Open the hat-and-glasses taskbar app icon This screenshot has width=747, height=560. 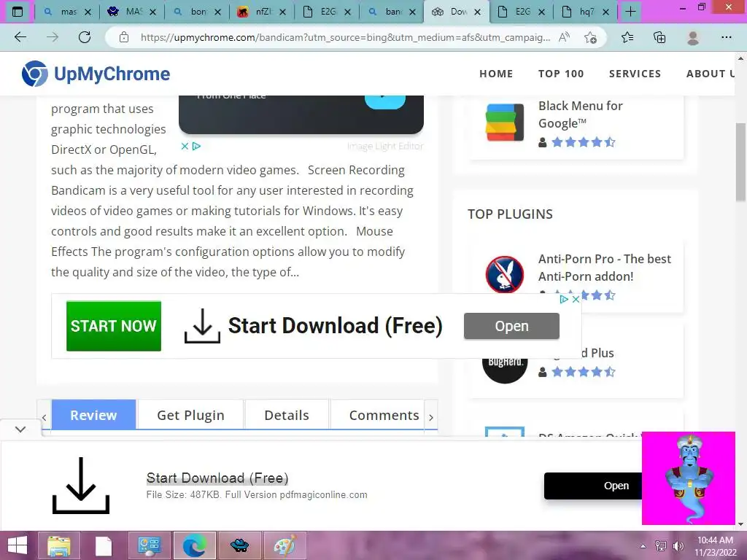(x=239, y=545)
